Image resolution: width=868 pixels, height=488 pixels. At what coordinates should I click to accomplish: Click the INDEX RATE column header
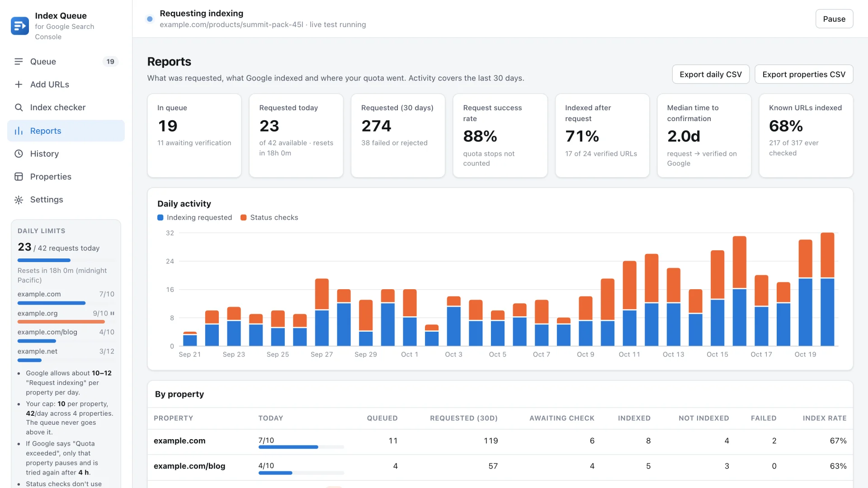point(824,418)
